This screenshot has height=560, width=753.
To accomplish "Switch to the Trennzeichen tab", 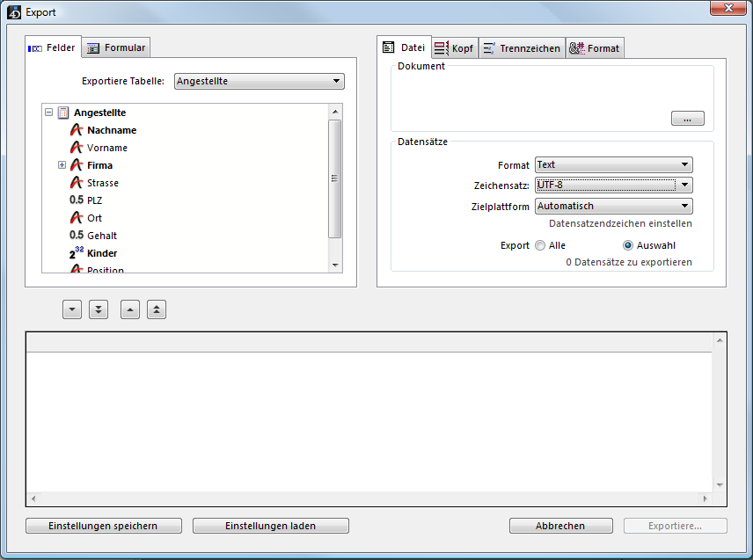I will (x=522, y=48).
